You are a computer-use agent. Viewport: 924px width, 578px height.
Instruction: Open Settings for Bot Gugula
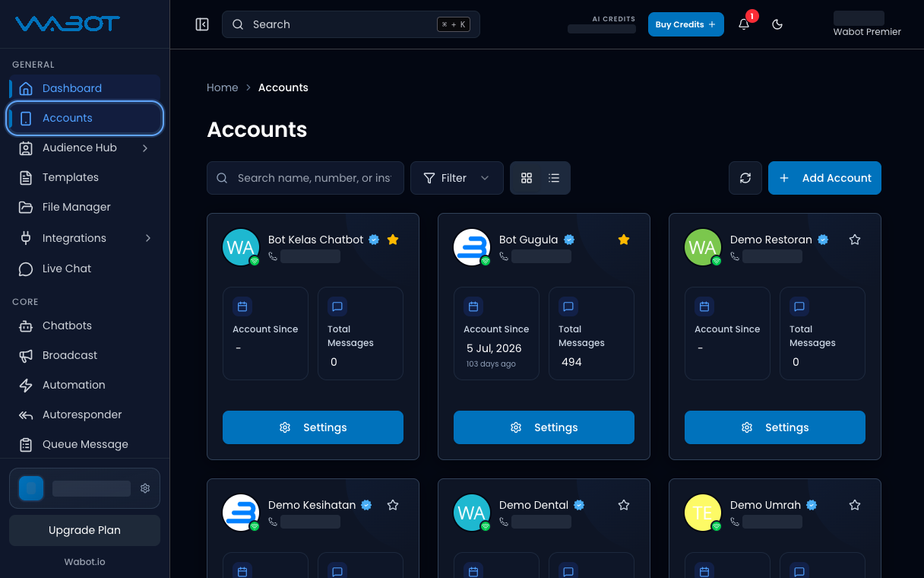point(544,427)
